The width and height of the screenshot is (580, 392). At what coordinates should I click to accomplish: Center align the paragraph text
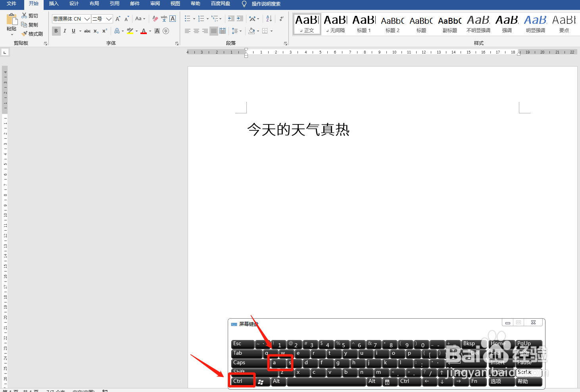196,31
